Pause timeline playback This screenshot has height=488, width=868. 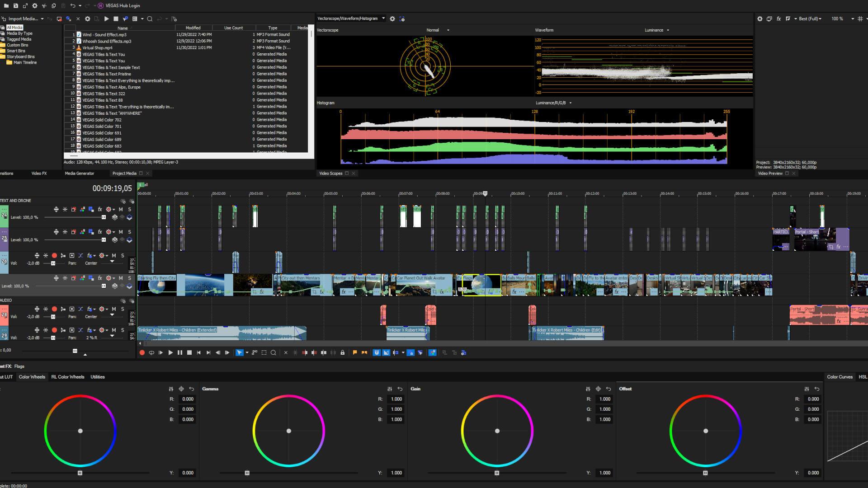tap(180, 353)
